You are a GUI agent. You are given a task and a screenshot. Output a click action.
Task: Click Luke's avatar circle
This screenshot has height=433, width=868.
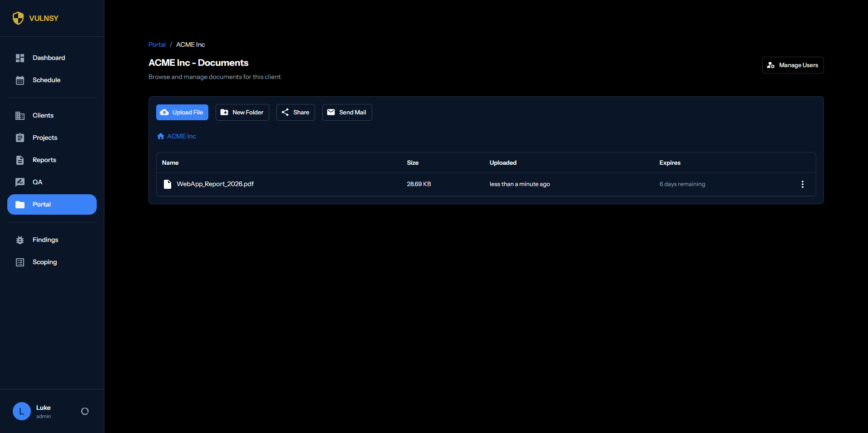point(21,411)
